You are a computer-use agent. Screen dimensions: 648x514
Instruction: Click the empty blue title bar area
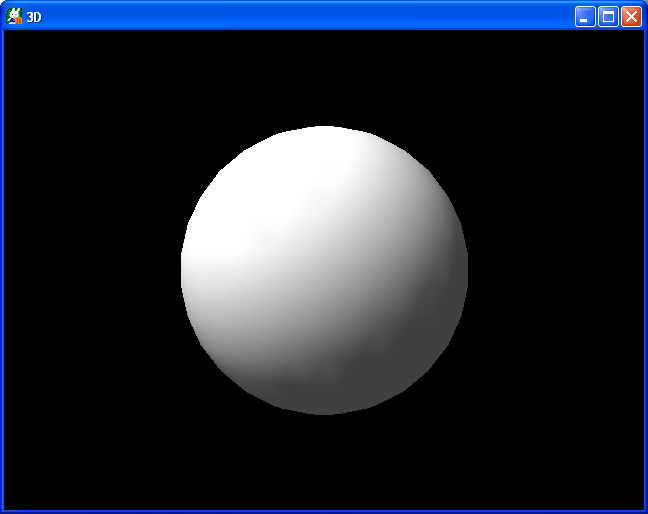click(300, 16)
